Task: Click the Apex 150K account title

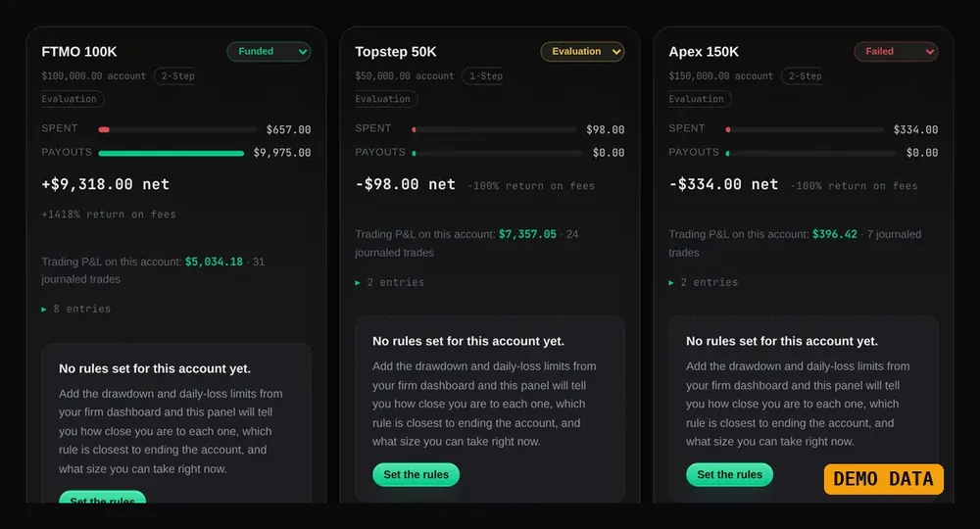Action: pyautogui.click(x=704, y=52)
